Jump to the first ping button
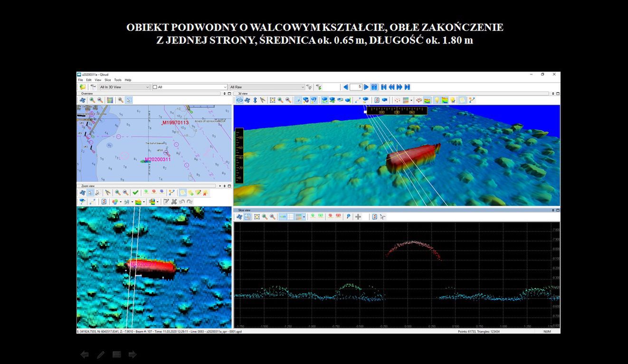This screenshot has width=628, height=364. tap(384, 87)
